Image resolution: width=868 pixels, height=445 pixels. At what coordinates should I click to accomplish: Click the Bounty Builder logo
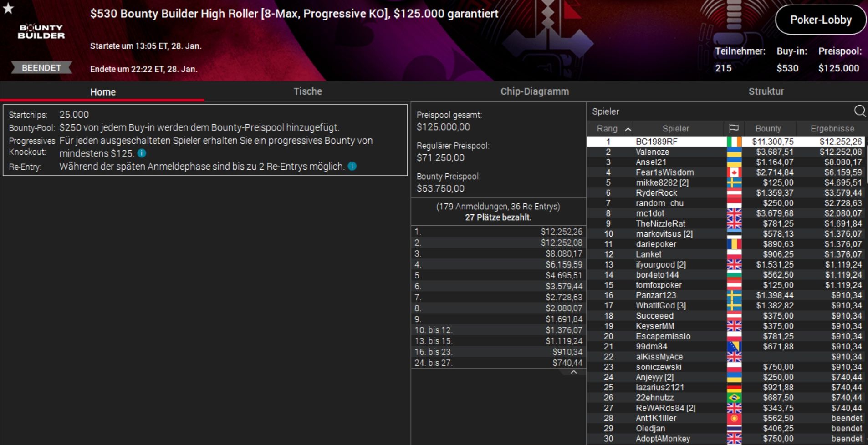click(41, 31)
